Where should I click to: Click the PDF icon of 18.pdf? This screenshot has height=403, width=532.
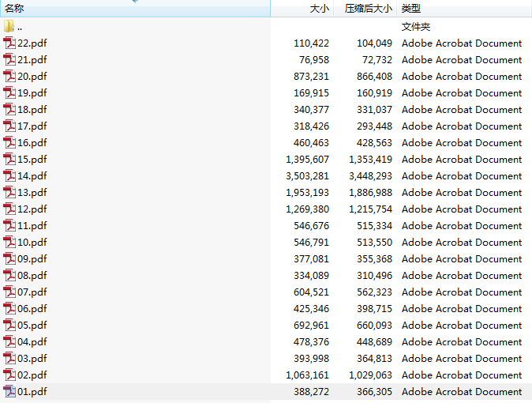[9, 109]
